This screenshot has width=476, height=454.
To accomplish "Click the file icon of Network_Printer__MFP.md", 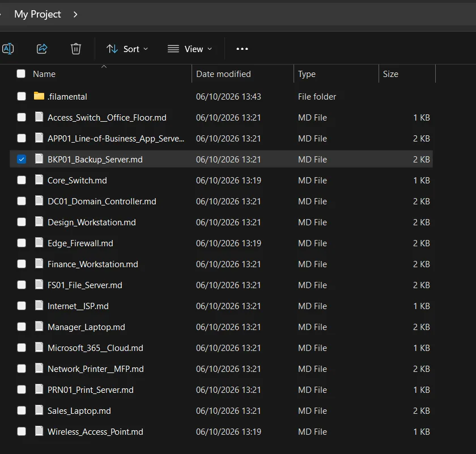I will pyautogui.click(x=39, y=368).
